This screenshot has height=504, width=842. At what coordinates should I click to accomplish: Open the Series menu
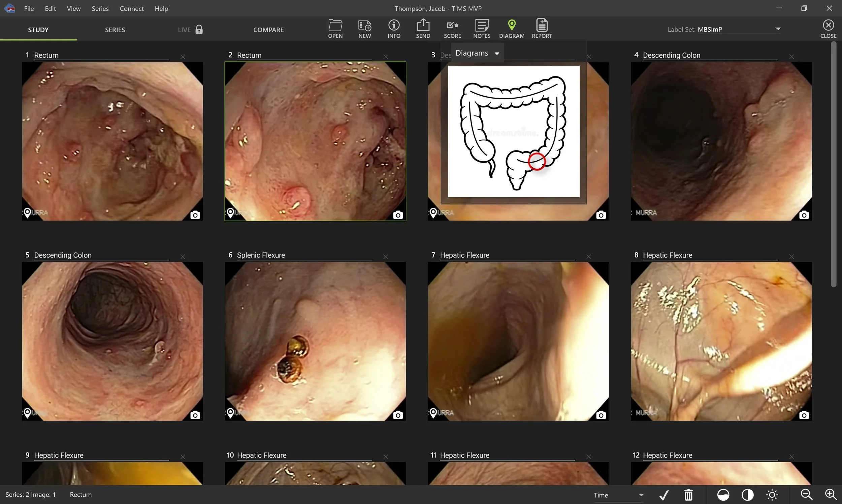click(100, 8)
